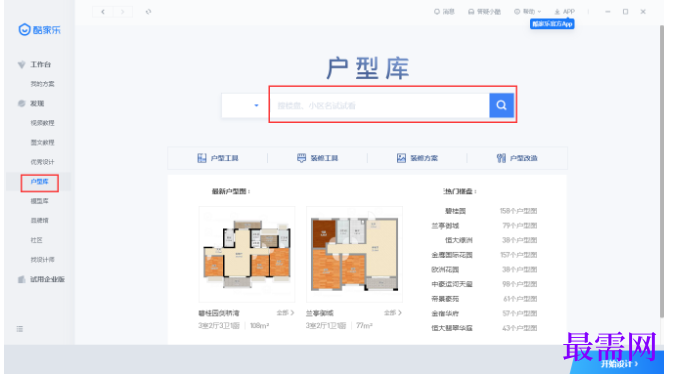Open 装修方案 decoration plans
675x378 pixels.
[417, 158]
